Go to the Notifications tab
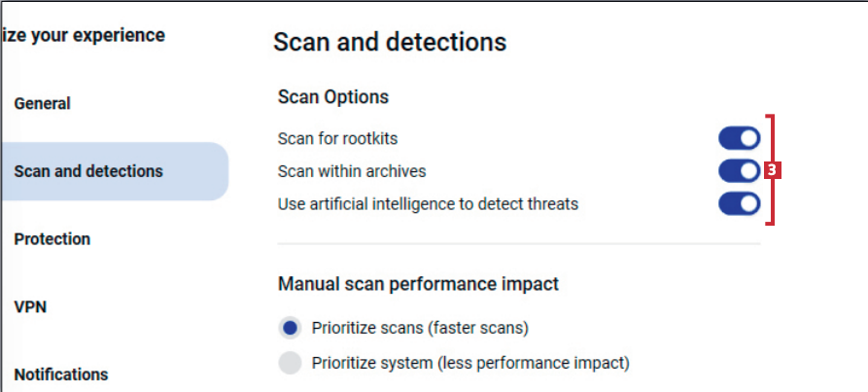The width and height of the screenshot is (868, 392). click(61, 374)
